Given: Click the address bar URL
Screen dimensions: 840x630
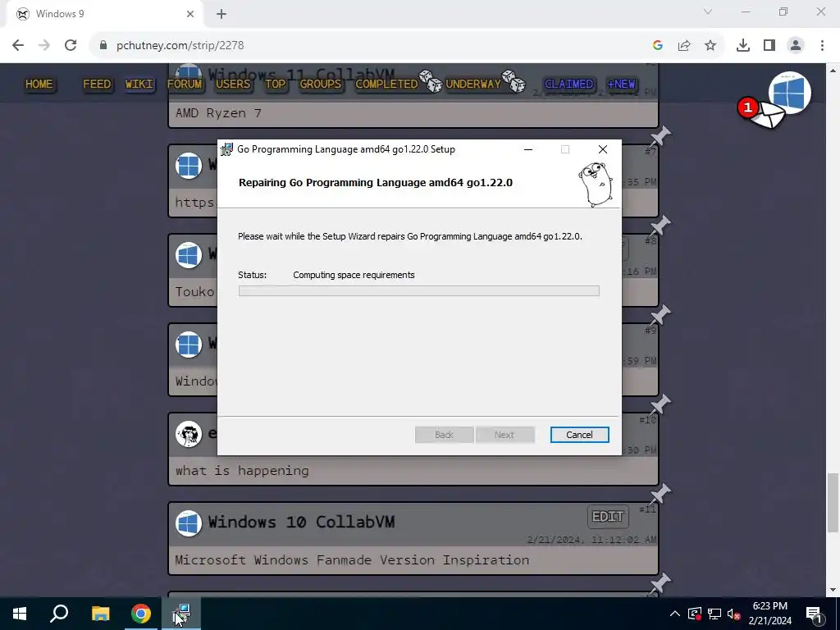Looking at the screenshot, I should [180, 46].
